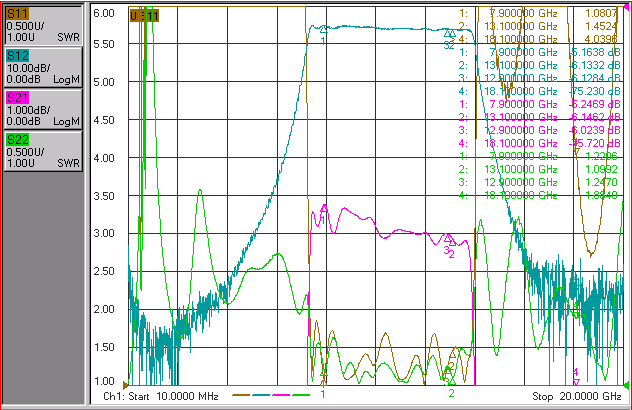Select the marker 3/2 triangles on the magenta S21 trace
The width and height of the screenshot is (632, 410).
click(x=450, y=240)
